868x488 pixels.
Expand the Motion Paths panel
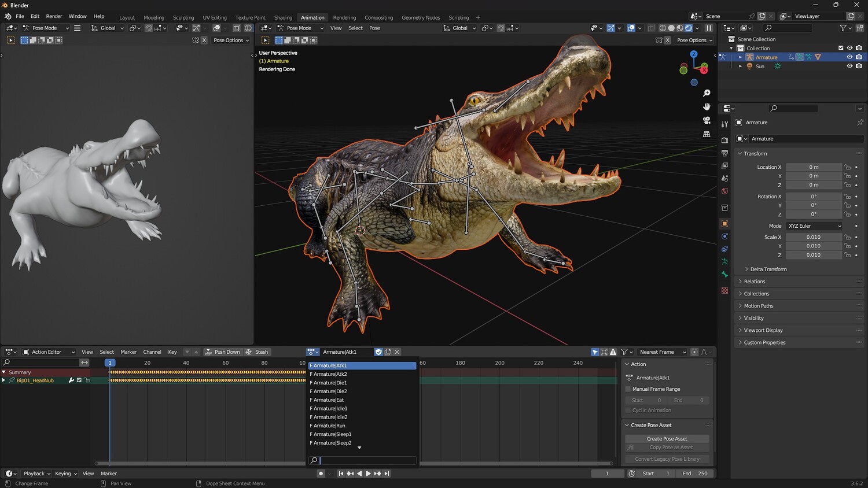pyautogui.click(x=758, y=306)
